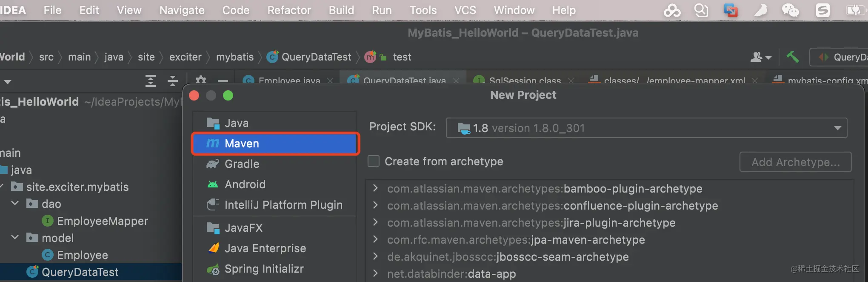
Task: Open project panel settings gear icon
Action: [x=201, y=81]
